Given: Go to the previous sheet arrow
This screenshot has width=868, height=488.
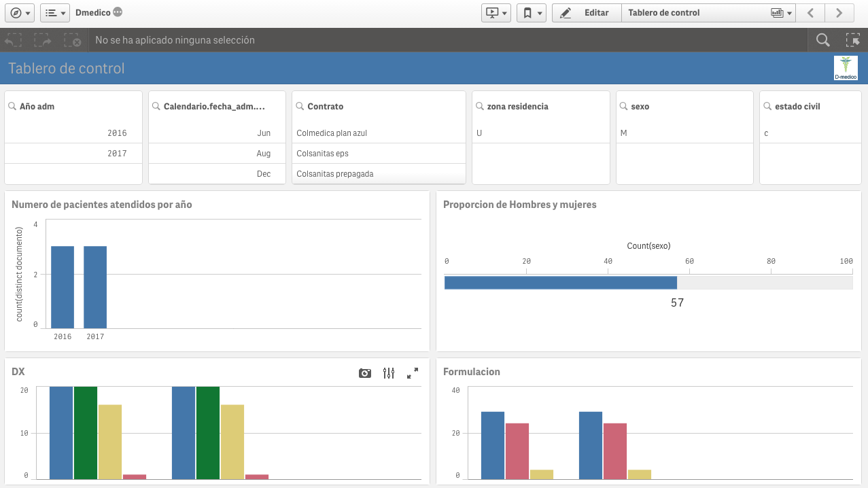Looking at the screenshot, I should pos(810,13).
